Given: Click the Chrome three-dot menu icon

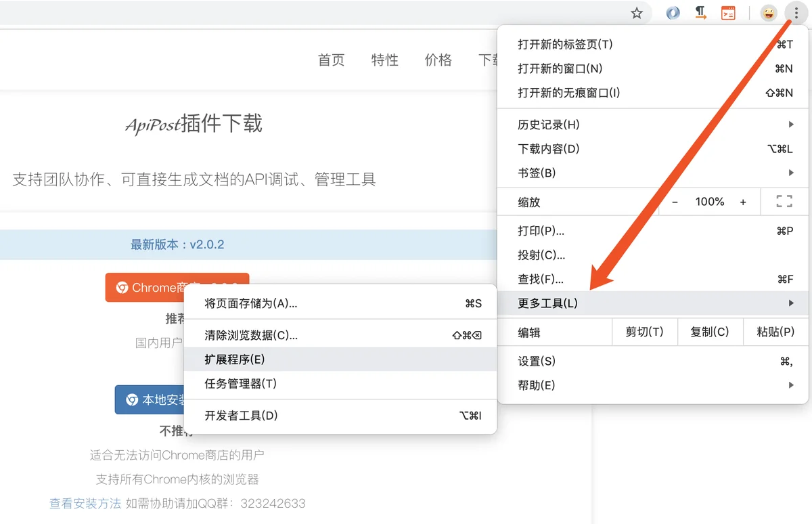Looking at the screenshot, I should (x=796, y=13).
